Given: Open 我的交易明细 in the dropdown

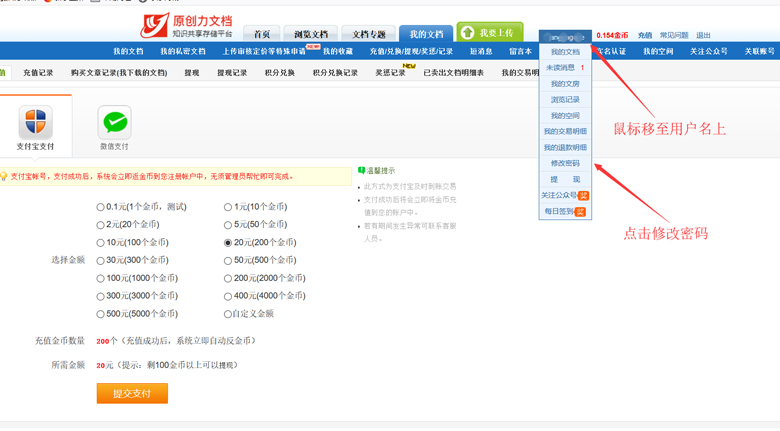Looking at the screenshot, I should pos(565,131).
